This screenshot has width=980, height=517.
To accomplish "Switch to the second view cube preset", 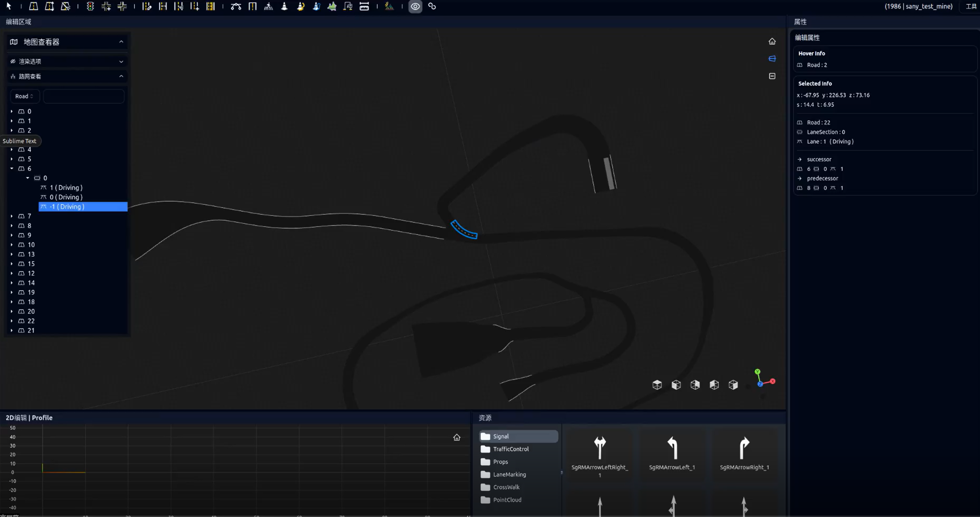I will pyautogui.click(x=676, y=384).
